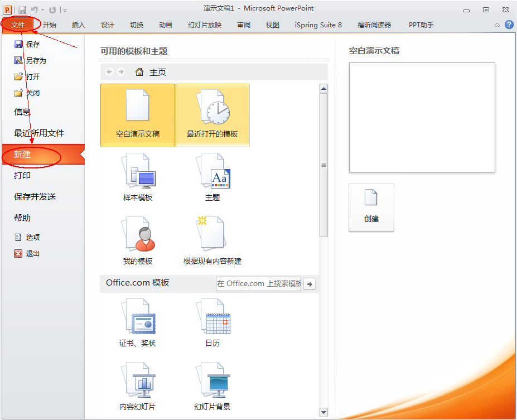Click the template navigation back arrow
517x420 pixels.
click(x=109, y=71)
